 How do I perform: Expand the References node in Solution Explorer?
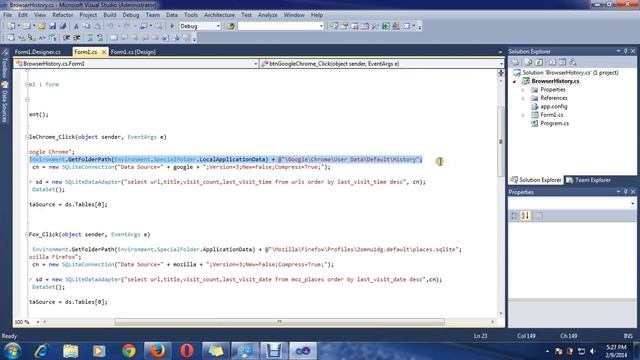click(523, 98)
